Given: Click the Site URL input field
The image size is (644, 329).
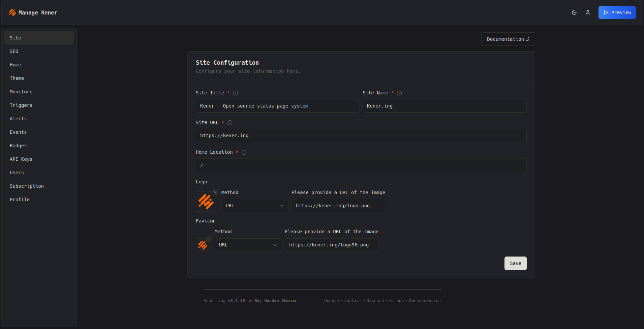Looking at the screenshot, I should click(361, 136).
